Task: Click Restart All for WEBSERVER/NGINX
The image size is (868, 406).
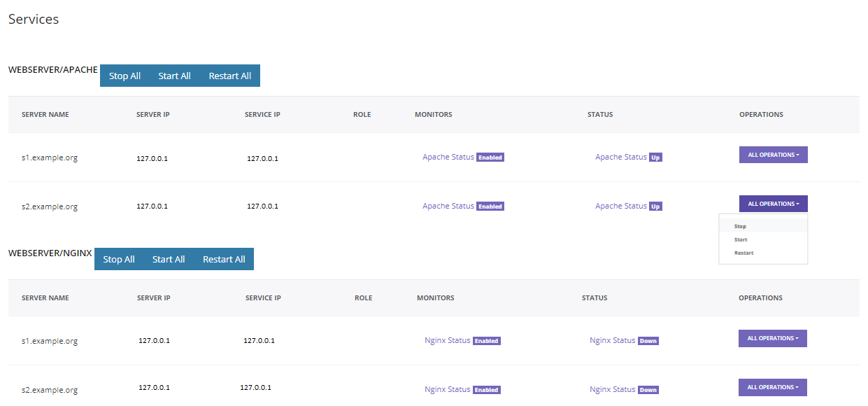Action: point(224,259)
